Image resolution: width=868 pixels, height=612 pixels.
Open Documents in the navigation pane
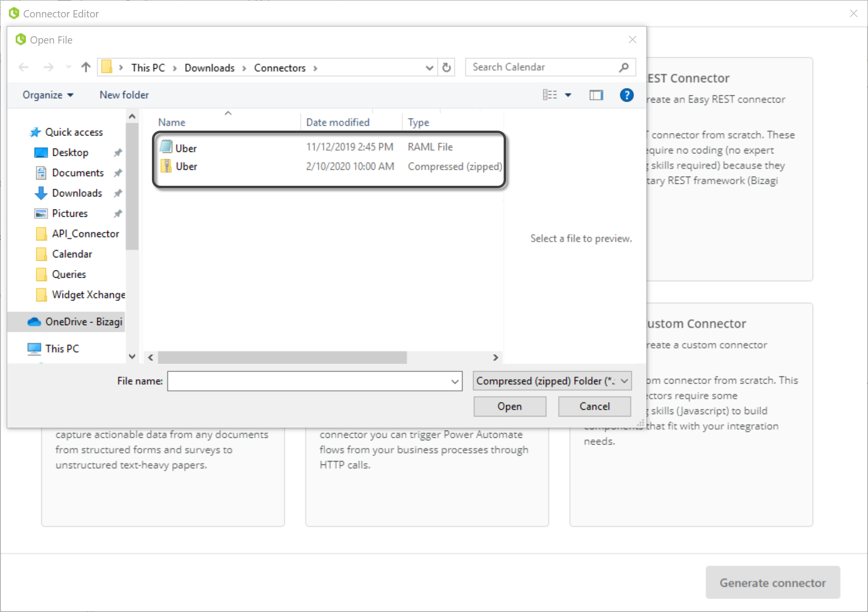click(78, 173)
